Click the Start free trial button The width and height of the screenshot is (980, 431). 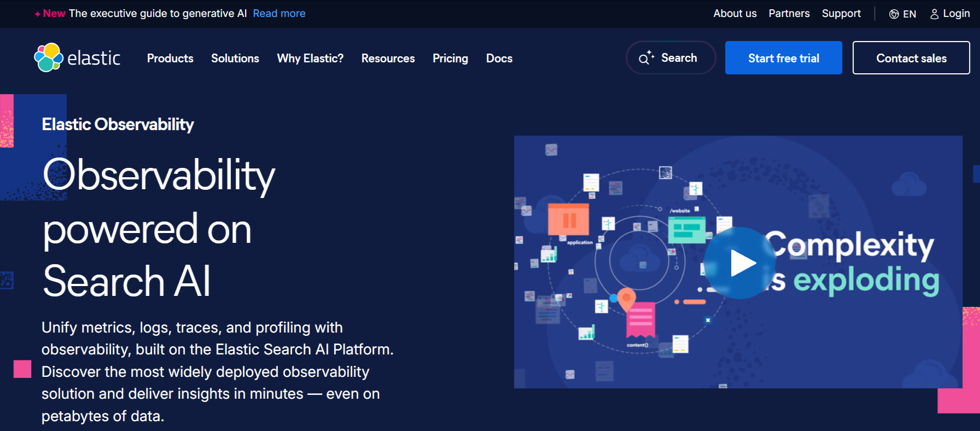(x=783, y=58)
